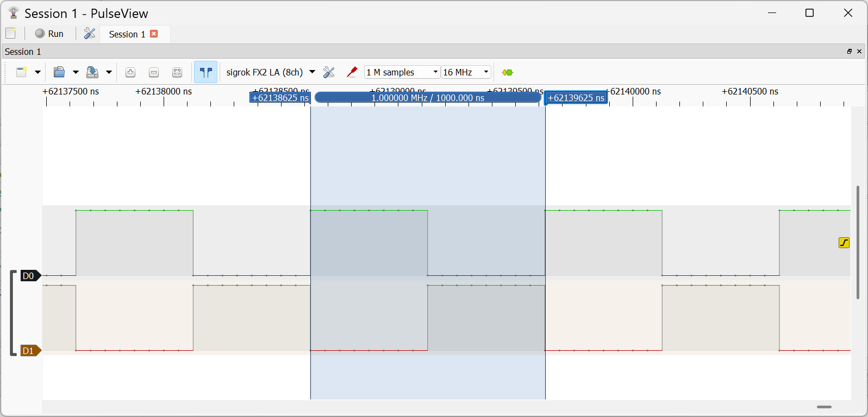Open the global settings wrench icon
The width and height of the screenshot is (868, 417).
(90, 34)
